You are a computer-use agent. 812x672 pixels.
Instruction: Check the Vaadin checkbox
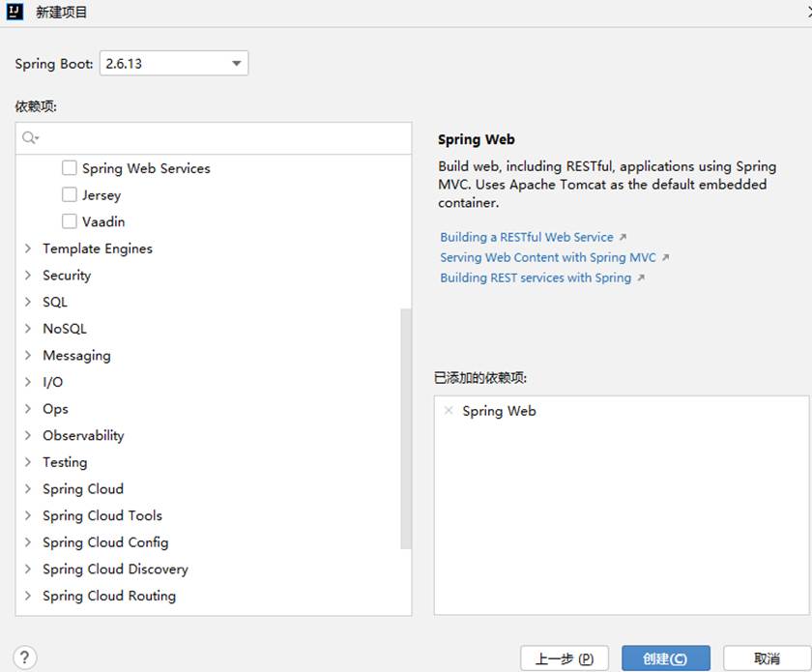tap(70, 221)
